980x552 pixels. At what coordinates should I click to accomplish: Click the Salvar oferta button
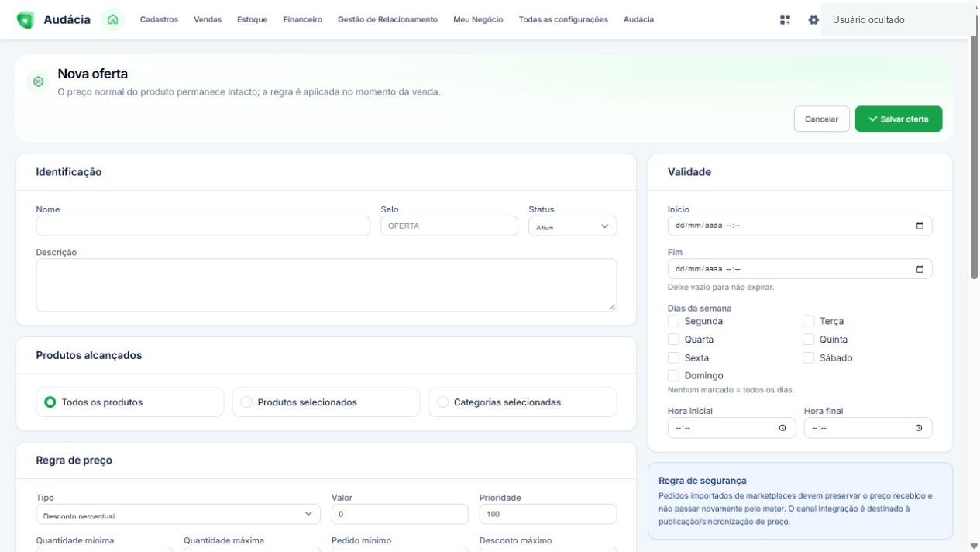pos(899,119)
